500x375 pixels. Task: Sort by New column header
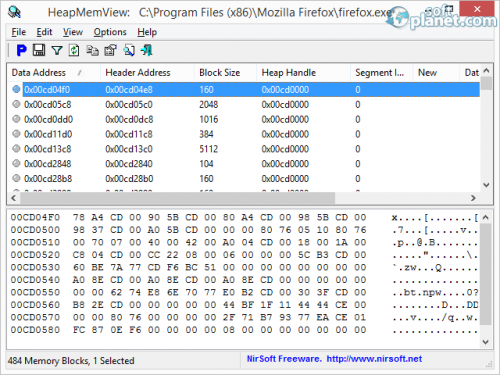pyautogui.click(x=436, y=73)
